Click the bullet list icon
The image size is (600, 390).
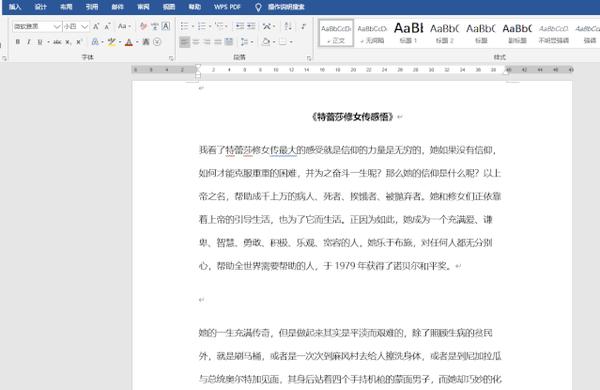pyautogui.click(x=184, y=26)
